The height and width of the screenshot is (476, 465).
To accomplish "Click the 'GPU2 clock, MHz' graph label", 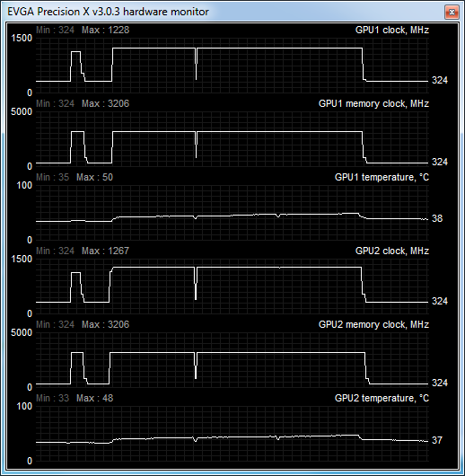I will (392, 251).
